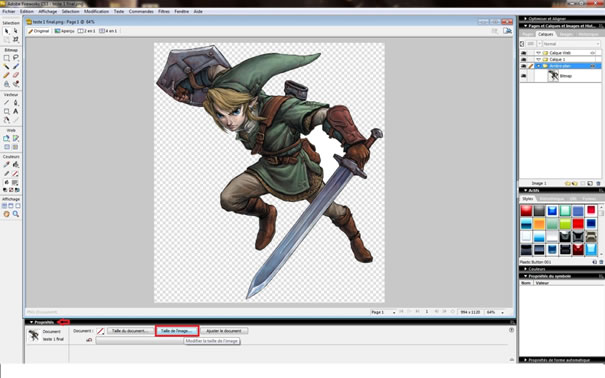Open the Commandes menu
The width and height of the screenshot is (605, 378).
(141, 12)
